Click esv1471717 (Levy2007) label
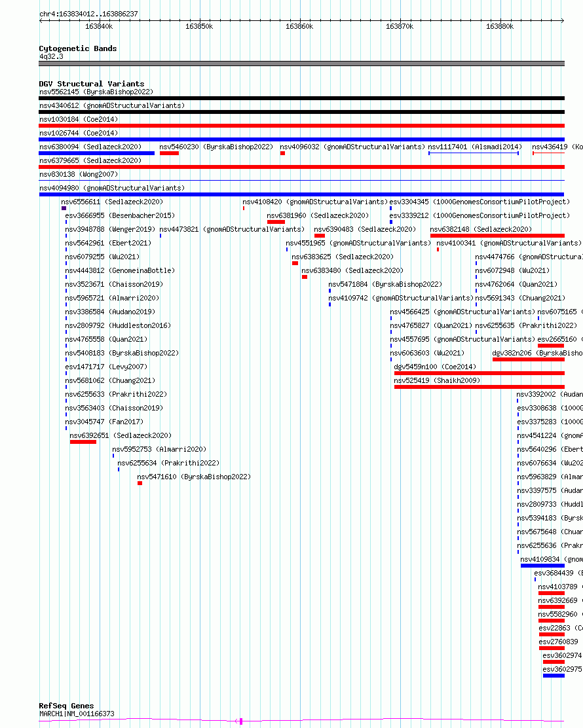 (x=106, y=367)
